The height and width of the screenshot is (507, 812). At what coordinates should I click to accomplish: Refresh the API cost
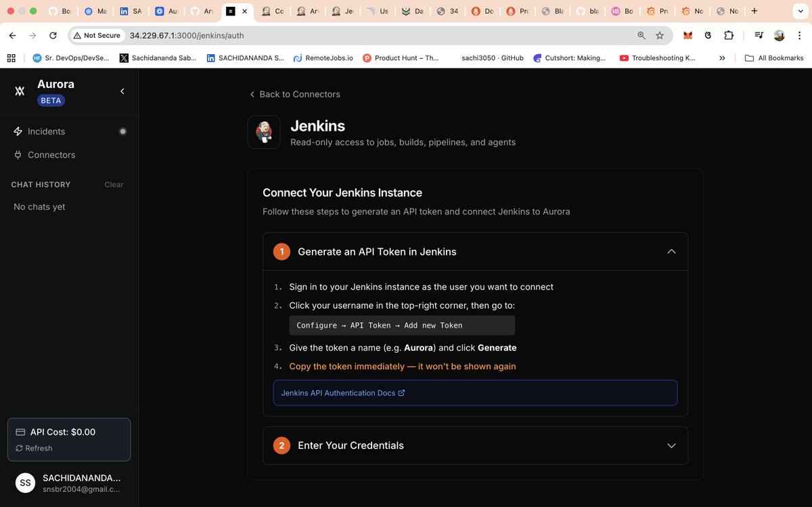(x=34, y=448)
